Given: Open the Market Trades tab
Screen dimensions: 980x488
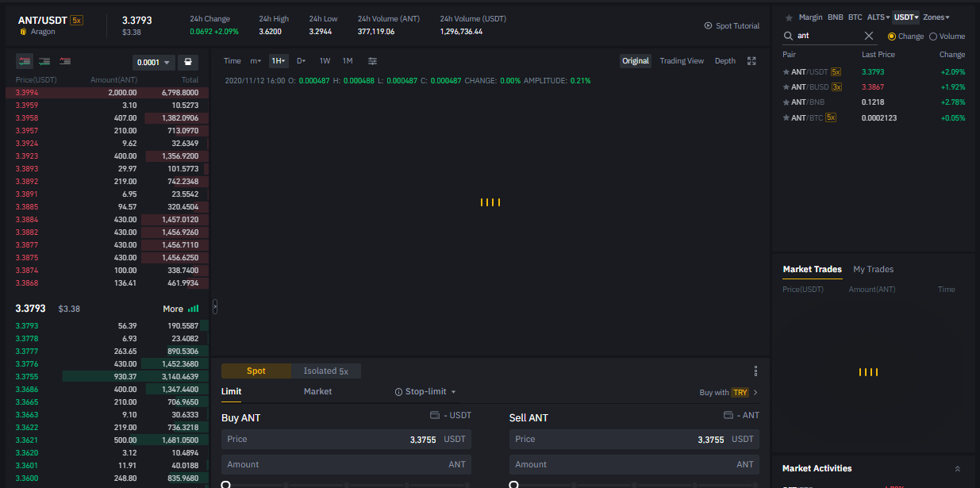Looking at the screenshot, I should (812, 270).
